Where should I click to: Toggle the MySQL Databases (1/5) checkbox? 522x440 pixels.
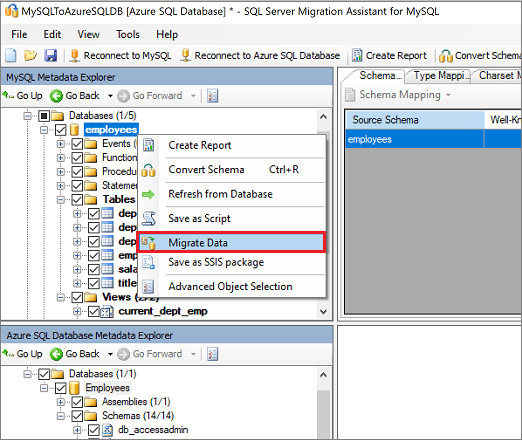(x=44, y=116)
